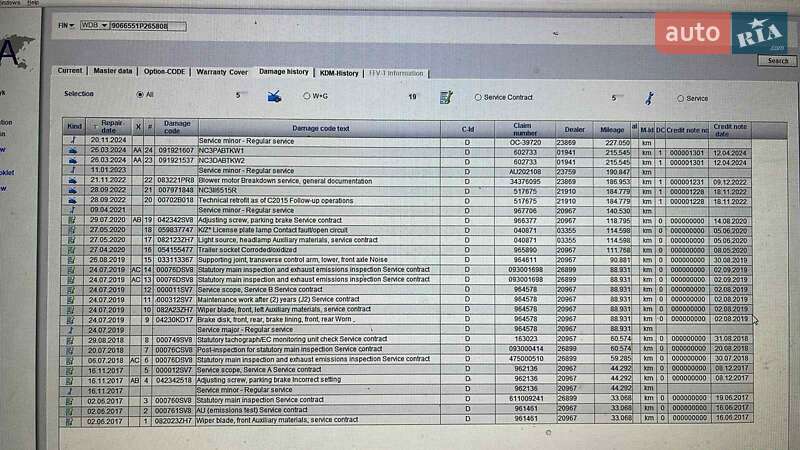Click the car icon in the 25.03.2024 row
The width and height of the screenshot is (800, 450).
click(x=74, y=150)
